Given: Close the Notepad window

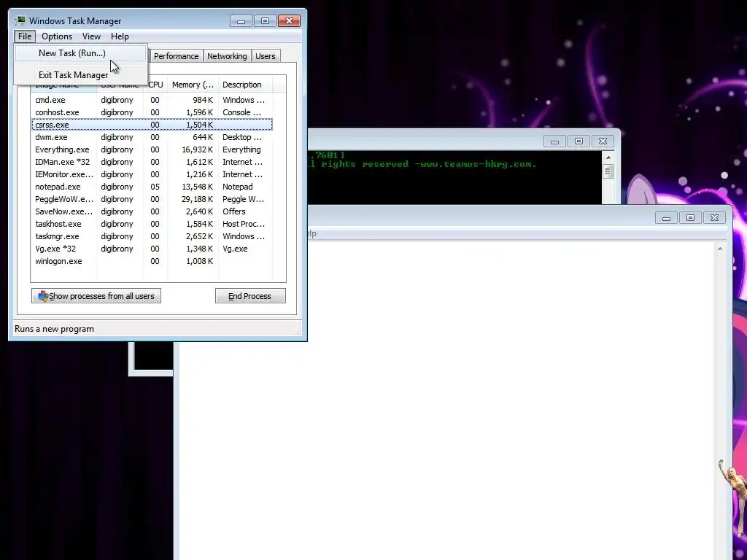Looking at the screenshot, I should 714,218.
